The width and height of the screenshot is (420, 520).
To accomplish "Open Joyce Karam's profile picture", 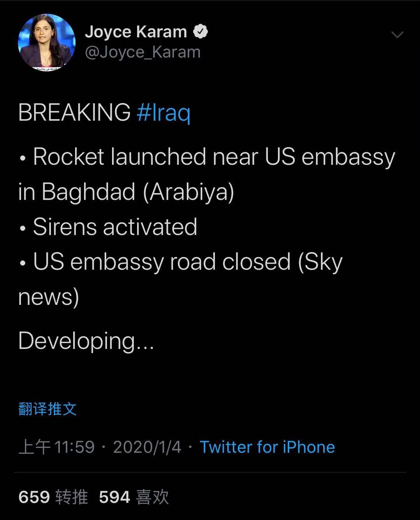I will coord(47,42).
